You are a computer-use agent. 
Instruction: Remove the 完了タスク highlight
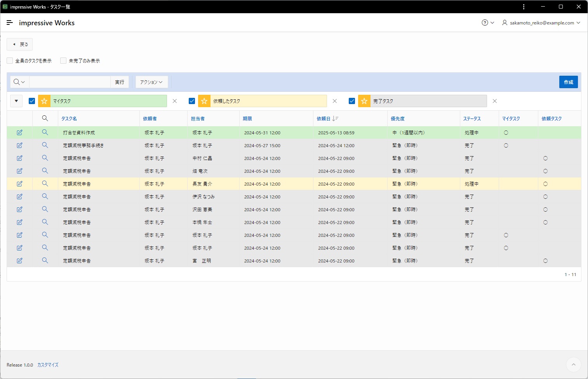495,101
